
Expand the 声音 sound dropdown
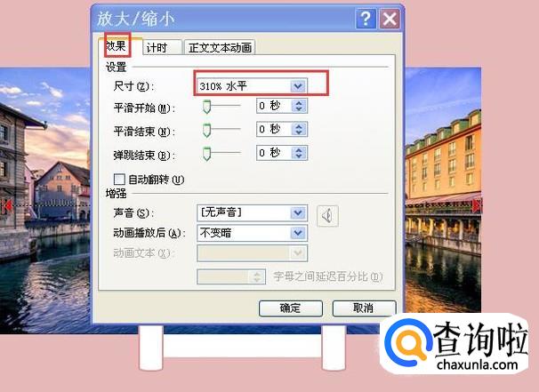point(298,213)
